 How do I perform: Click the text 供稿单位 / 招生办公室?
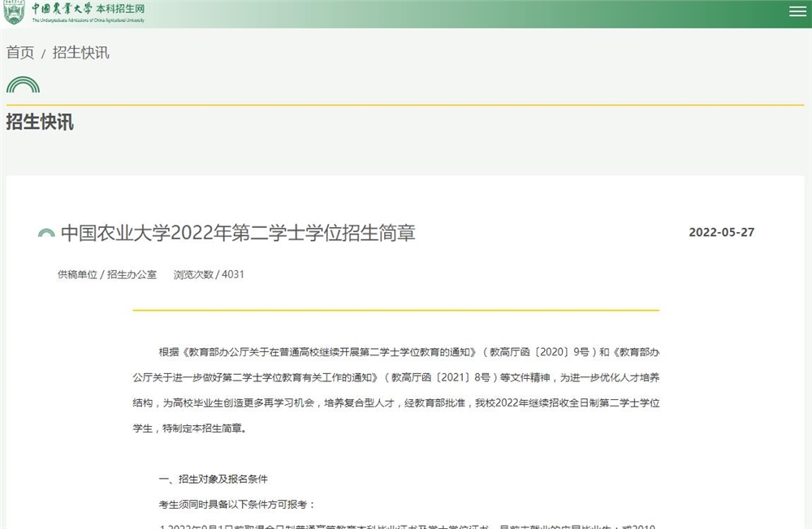coord(106,274)
